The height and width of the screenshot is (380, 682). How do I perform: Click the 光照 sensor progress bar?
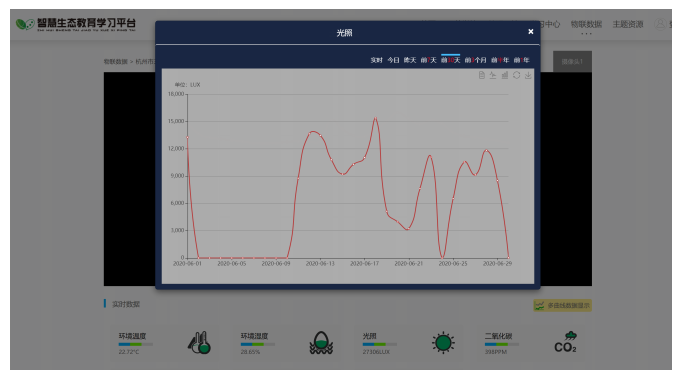point(379,344)
